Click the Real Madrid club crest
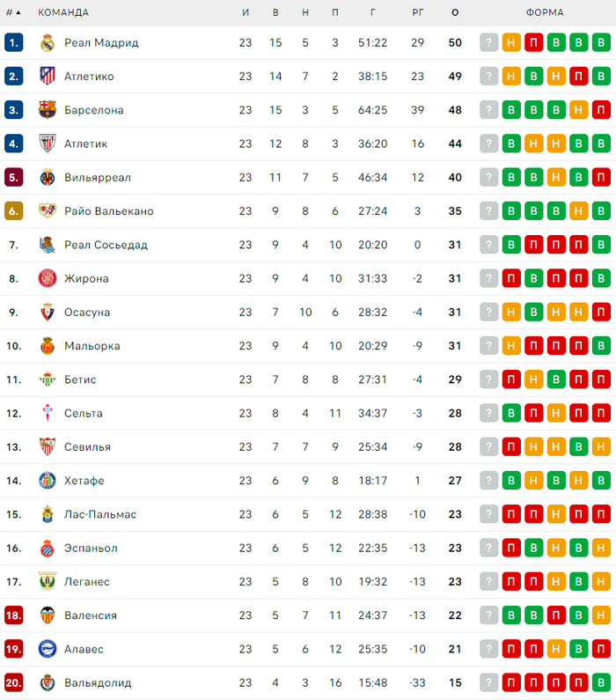The width and height of the screenshot is (616, 700). [x=48, y=42]
